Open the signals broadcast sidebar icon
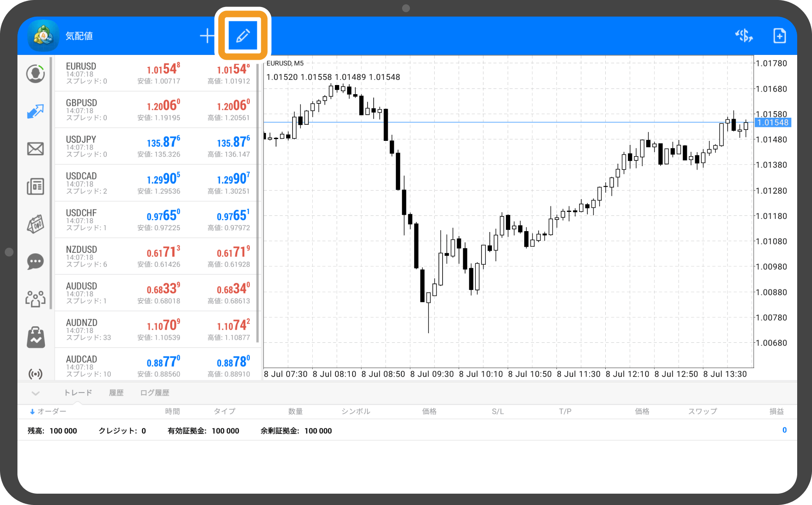The width and height of the screenshot is (812, 505). (35, 374)
